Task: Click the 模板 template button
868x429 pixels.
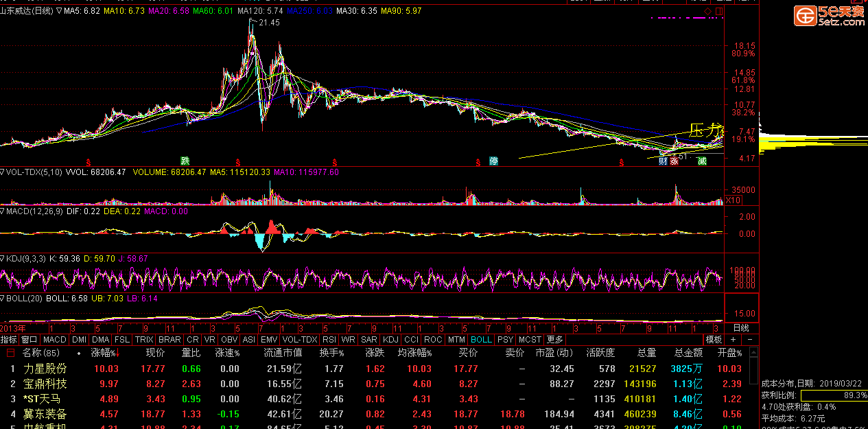Action: pyautogui.click(x=714, y=339)
